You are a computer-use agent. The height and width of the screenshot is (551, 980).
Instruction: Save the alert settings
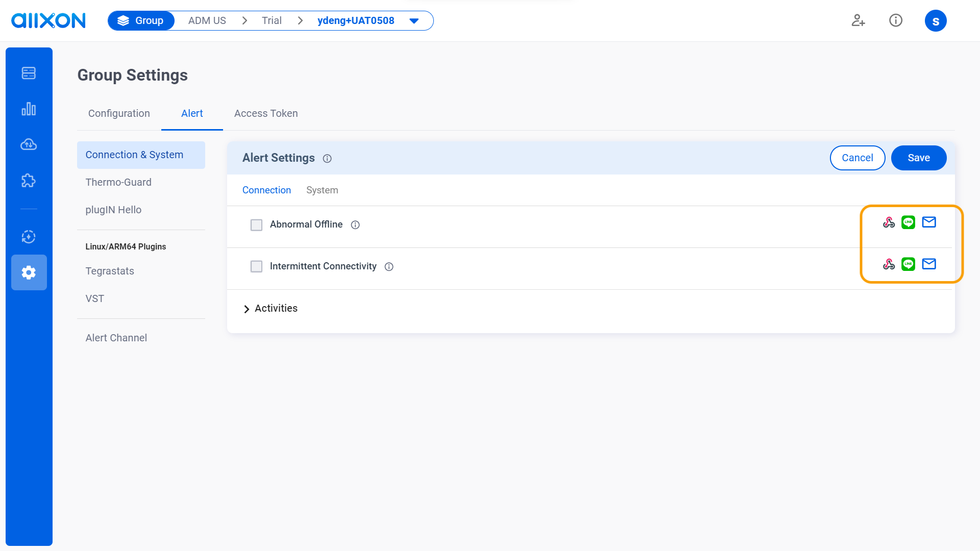[x=918, y=158]
